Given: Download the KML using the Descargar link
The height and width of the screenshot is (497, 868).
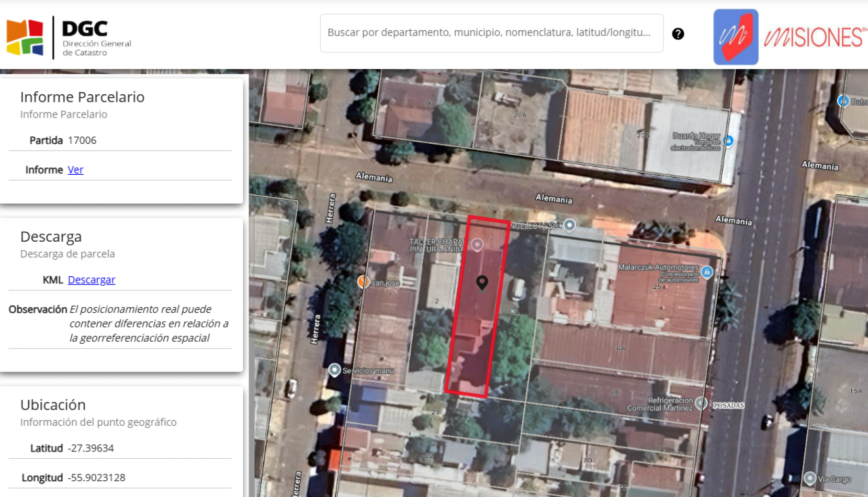Looking at the screenshot, I should tap(91, 279).
